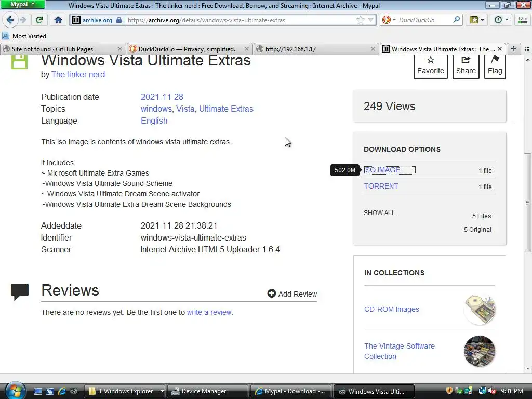Click Add Review button

coord(292,294)
